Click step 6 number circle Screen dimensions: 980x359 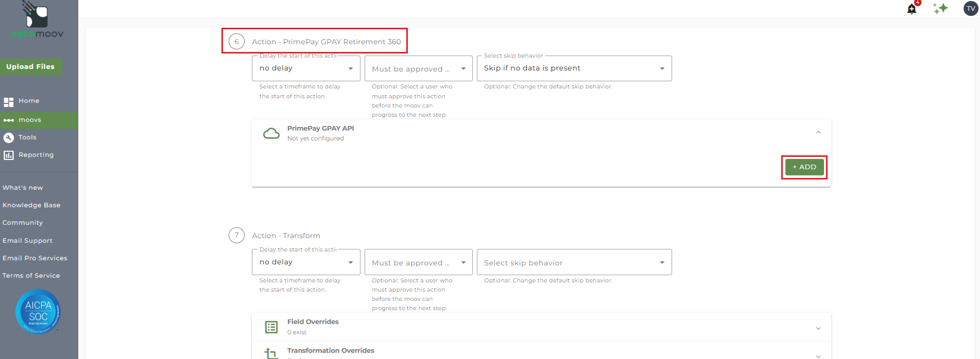click(x=236, y=42)
